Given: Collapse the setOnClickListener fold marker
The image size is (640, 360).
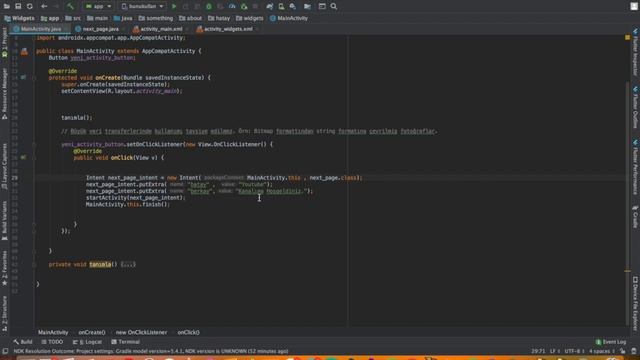Looking at the screenshot, I should (x=34, y=144).
